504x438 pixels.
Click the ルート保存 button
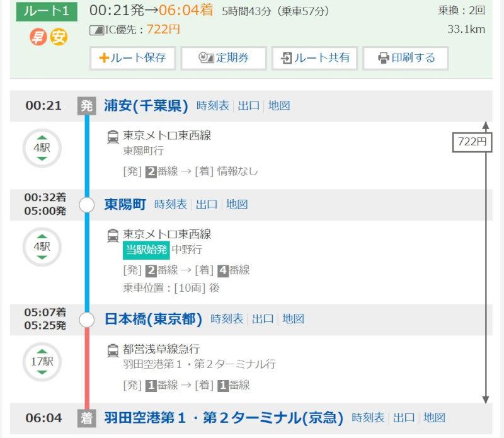tap(132, 58)
